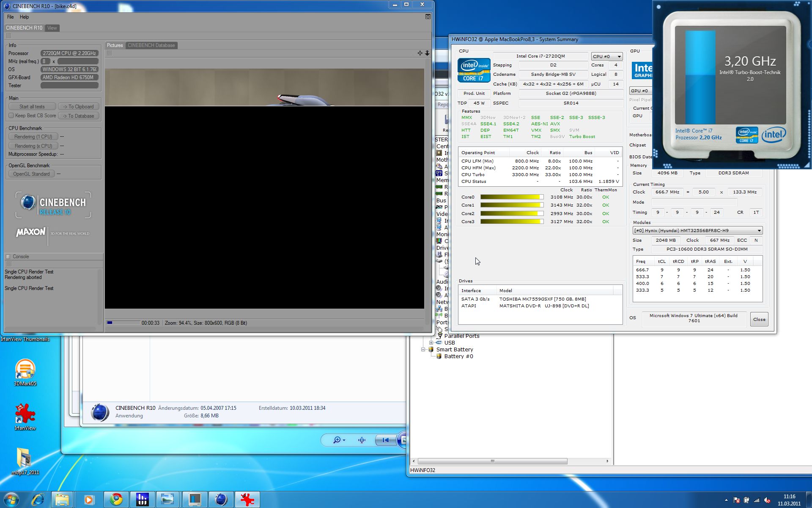Click the Internet Explorer taskbar icon
The height and width of the screenshot is (508, 812).
[38, 500]
